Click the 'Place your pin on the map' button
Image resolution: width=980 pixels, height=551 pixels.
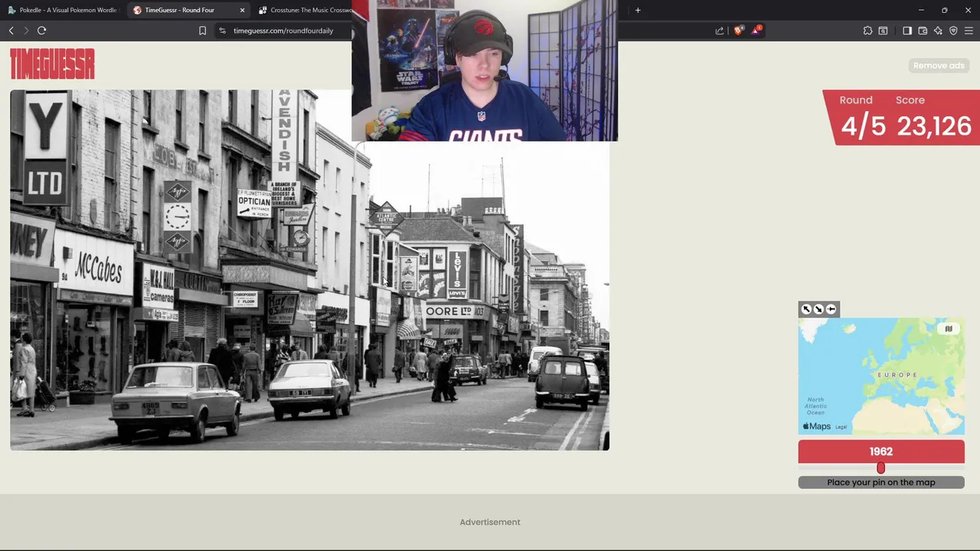[x=881, y=482]
